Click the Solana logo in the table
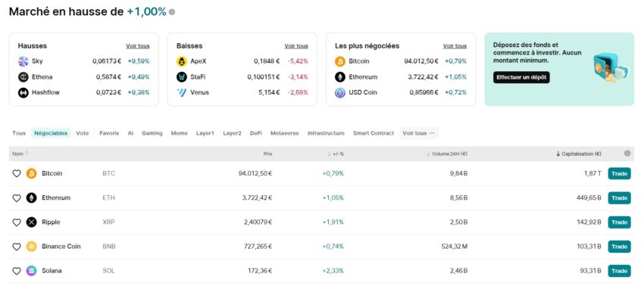 [x=31, y=271]
